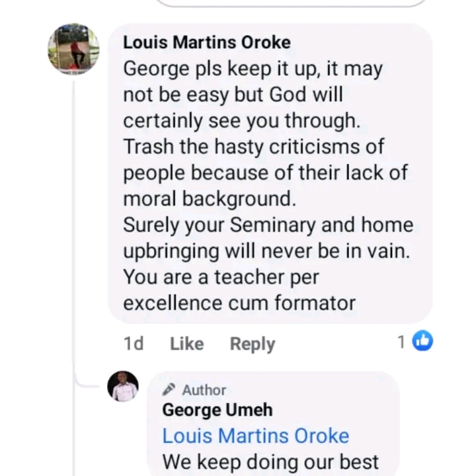
Task: Reply to Louis Martins Oroke's comment
Action: pos(252,344)
